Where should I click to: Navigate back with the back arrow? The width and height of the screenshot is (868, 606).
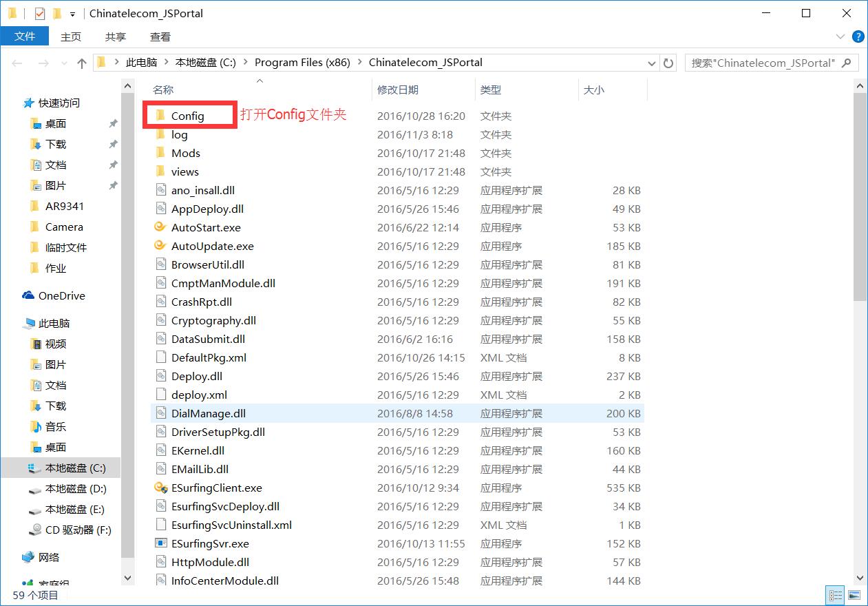pyautogui.click(x=17, y=63)
